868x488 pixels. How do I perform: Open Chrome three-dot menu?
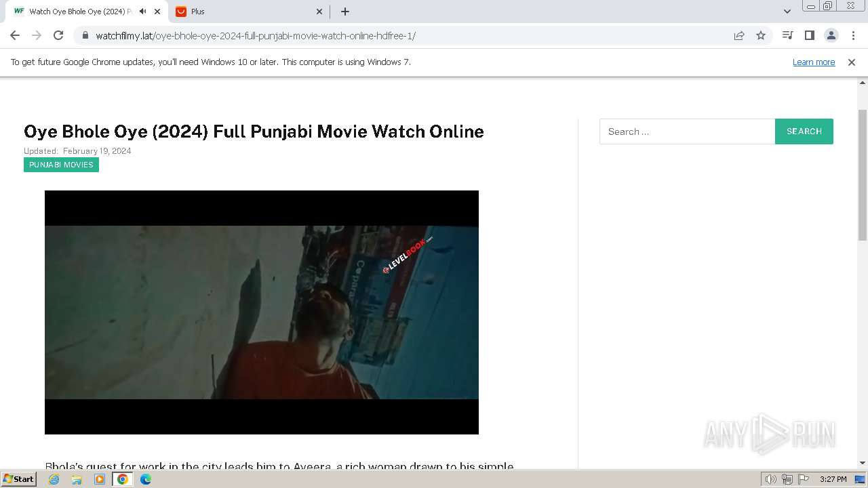click(x=853, y=35)
